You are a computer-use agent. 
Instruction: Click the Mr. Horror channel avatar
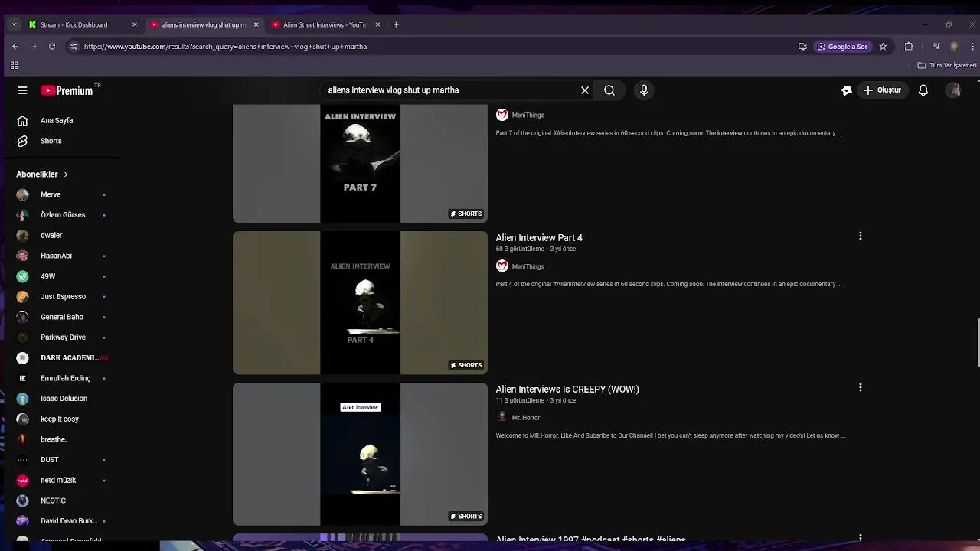(502, 417)
